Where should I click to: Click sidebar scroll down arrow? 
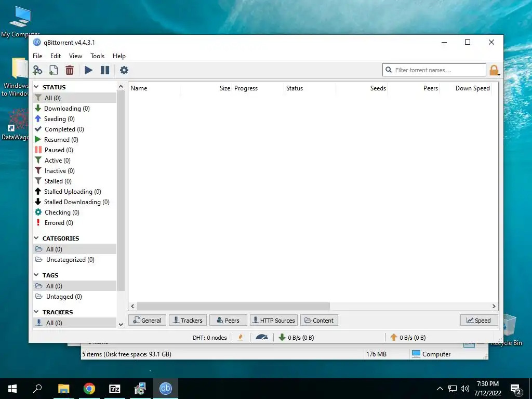coord(121,324)
